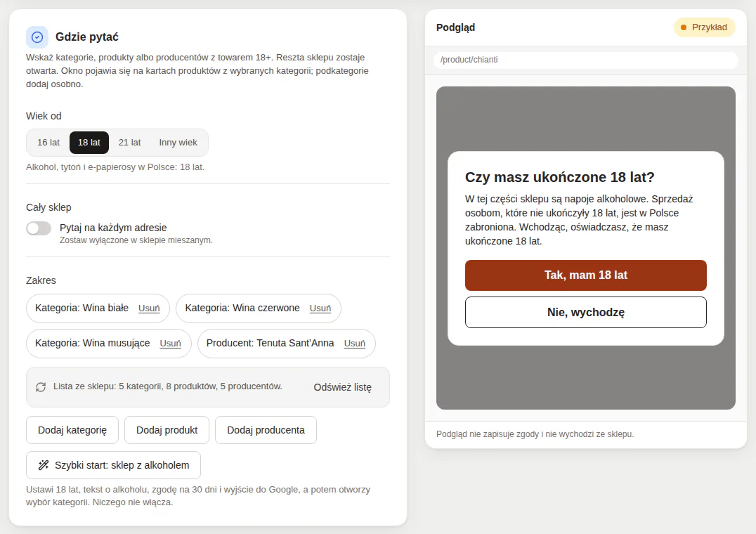Click the Podgląd panel title
This screenshot has height=534, width=756.
455,27
